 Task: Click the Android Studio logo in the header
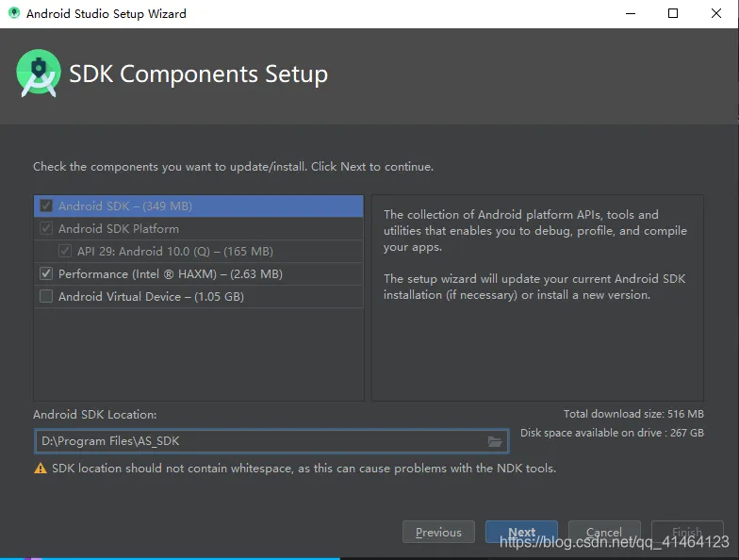click(39, 74)
